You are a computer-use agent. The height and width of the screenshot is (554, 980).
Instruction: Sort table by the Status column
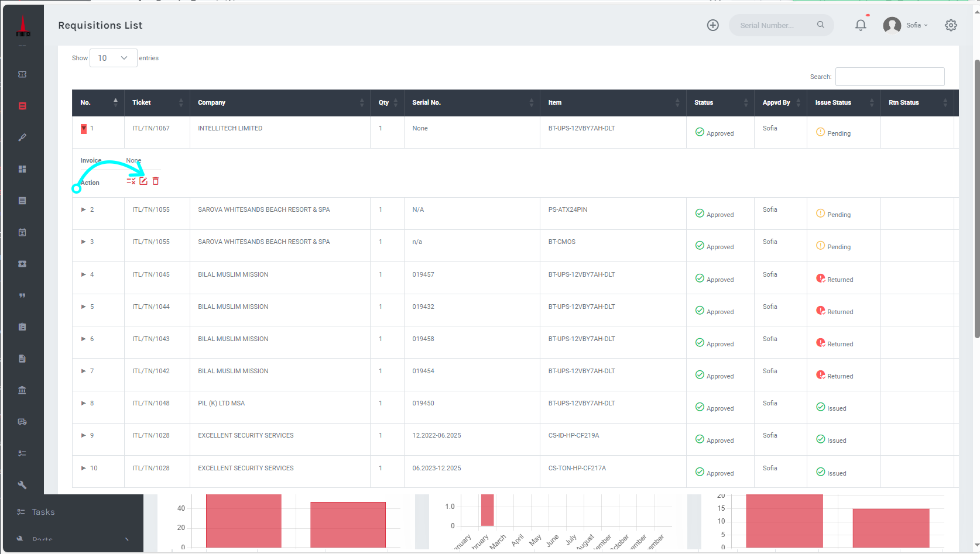(720, 102)
